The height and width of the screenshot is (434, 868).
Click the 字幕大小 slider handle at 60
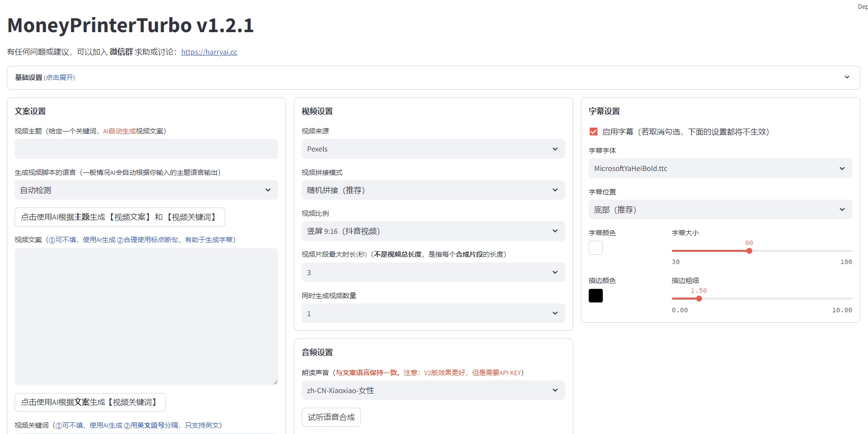tap(749, 251)
